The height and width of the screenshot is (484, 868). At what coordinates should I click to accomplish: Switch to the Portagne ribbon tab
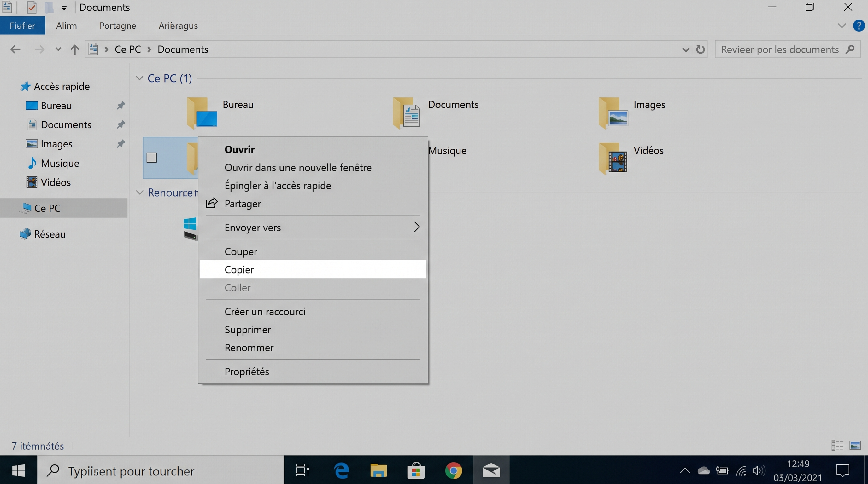118,26
